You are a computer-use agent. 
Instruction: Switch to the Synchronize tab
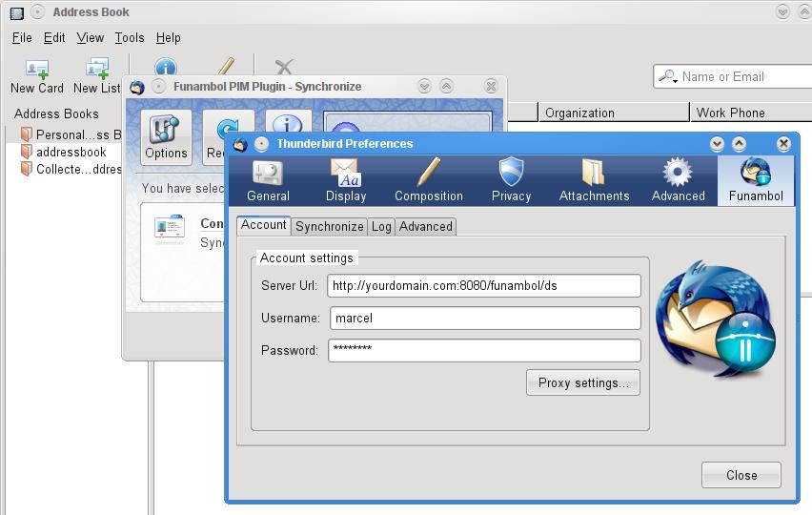[x=329, y=226]
